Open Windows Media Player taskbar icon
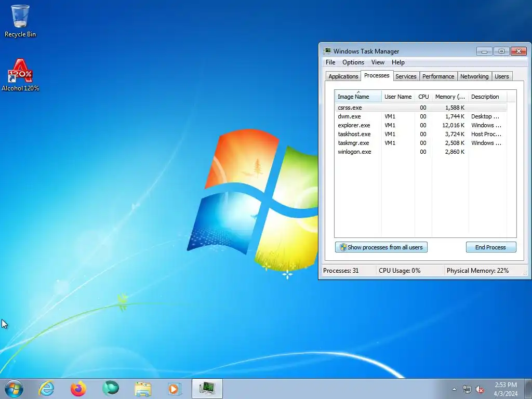This screenshot has width=532, height=399. click(x=175, y=389)
